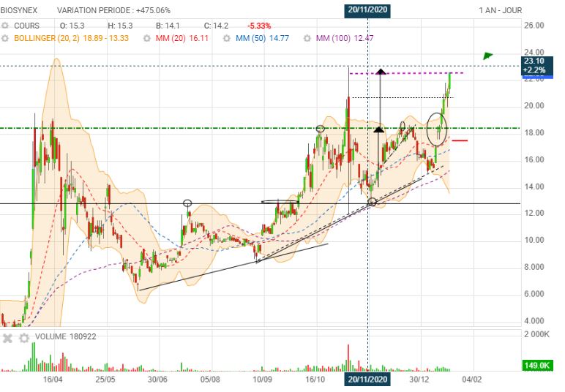This screenshot has height=392, width=565.
Task: Click the 20/11/2020 date flag at top
Action: point(367,10)
